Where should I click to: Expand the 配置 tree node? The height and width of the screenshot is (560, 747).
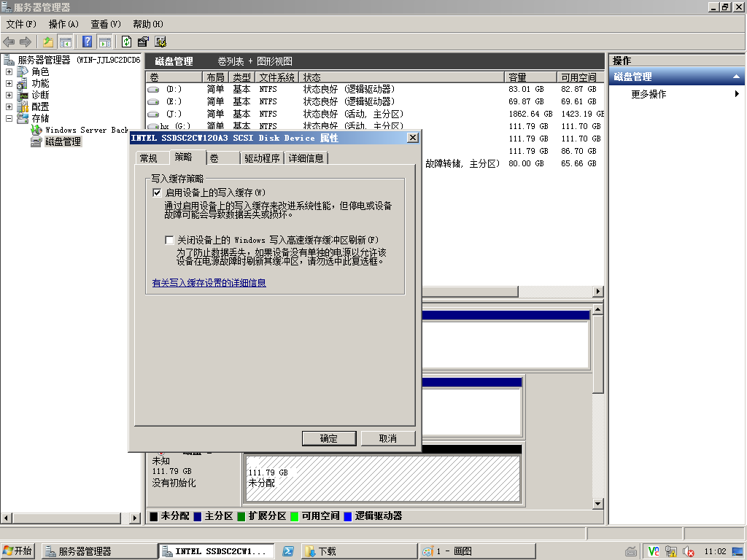(x=9, y=106)
